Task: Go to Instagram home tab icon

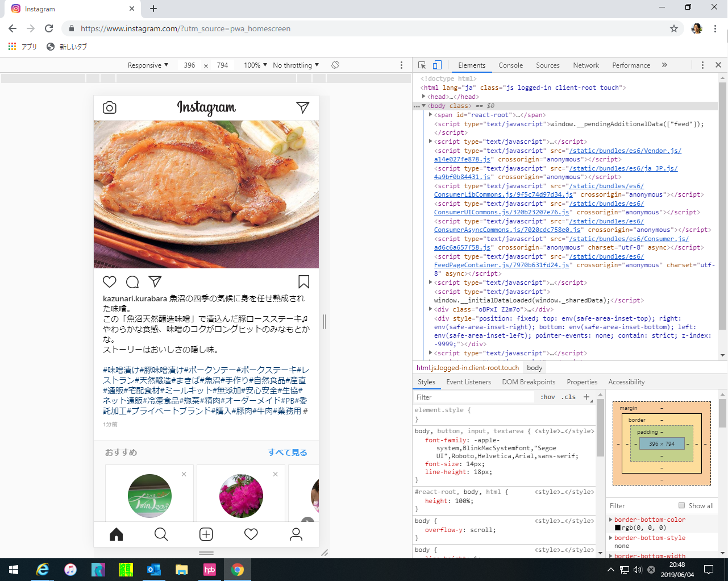Action: point(117,534)
